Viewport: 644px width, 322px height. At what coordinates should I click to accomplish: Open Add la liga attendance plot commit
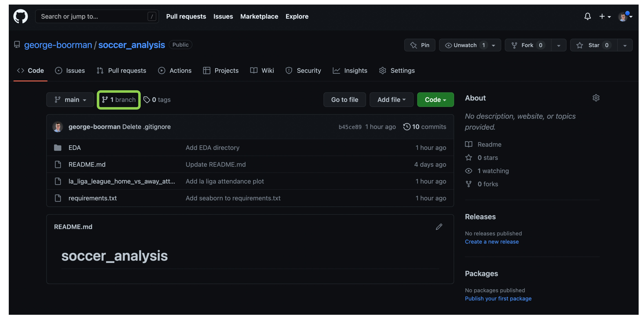(225, 181)
